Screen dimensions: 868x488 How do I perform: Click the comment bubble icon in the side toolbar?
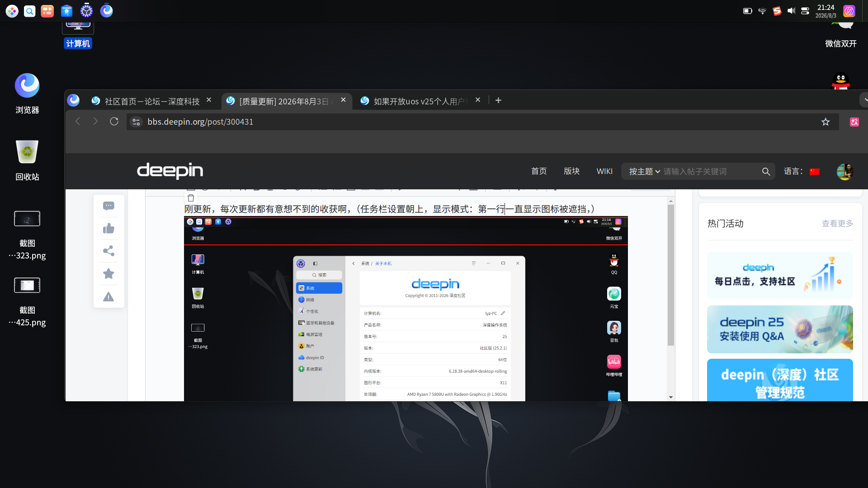pyautogui.click(x=108, y=206)
